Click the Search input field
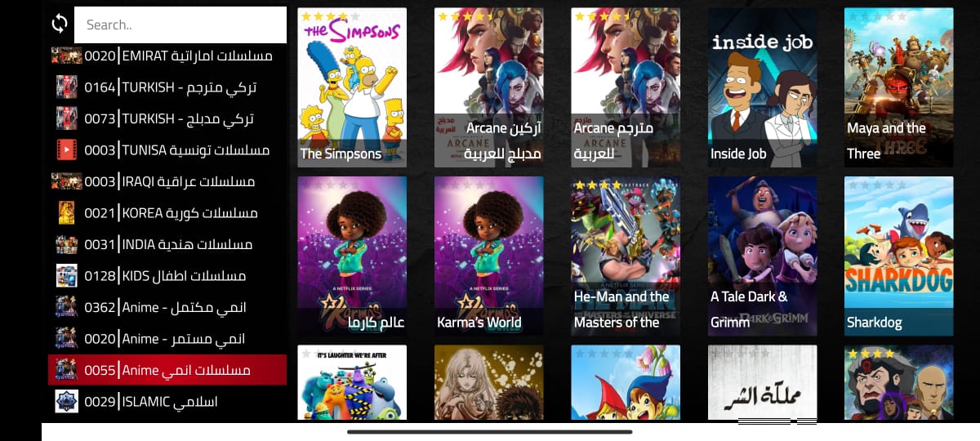Screen dimensions: 980x441 [x=180, y=24]
